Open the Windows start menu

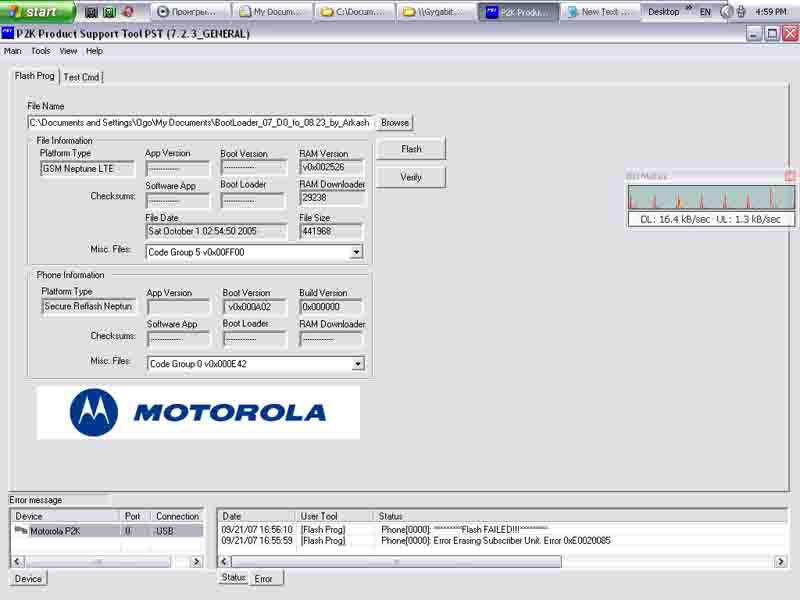[36, 11]
